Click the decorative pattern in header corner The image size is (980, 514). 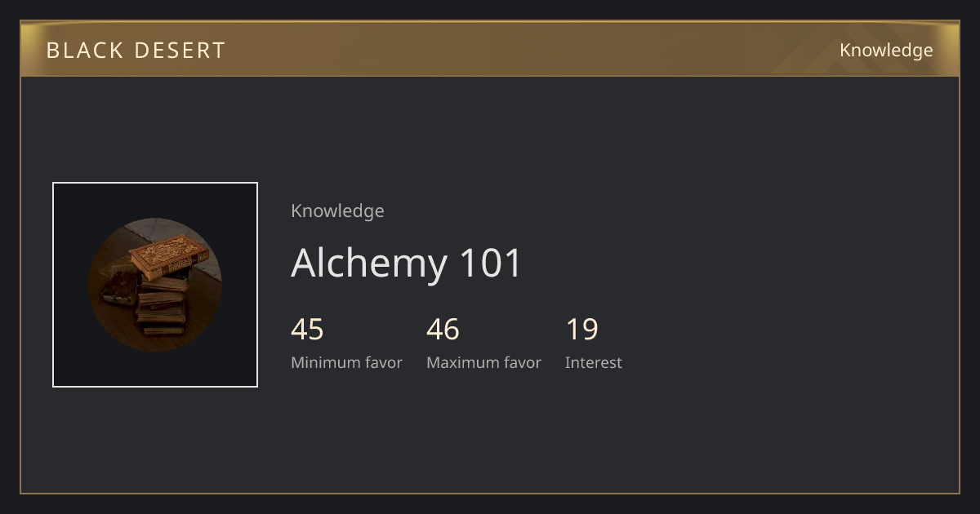866,49
